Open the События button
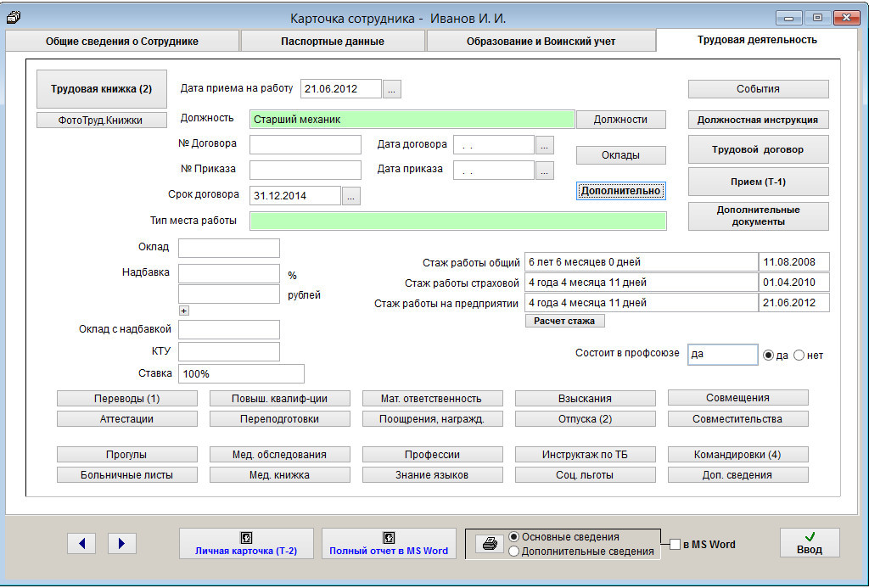 click(x=758, y=89)
